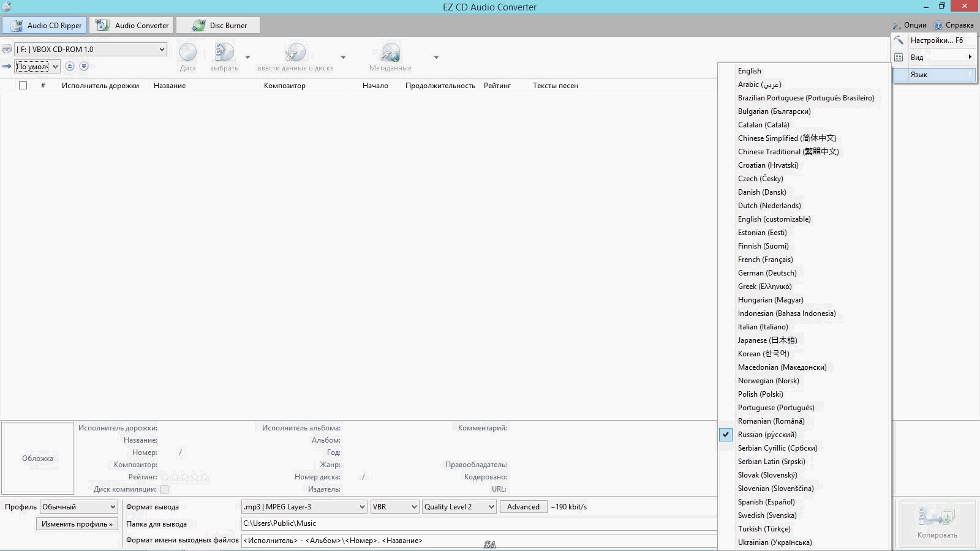Select Ukrainian language

(x=804, y=542)
